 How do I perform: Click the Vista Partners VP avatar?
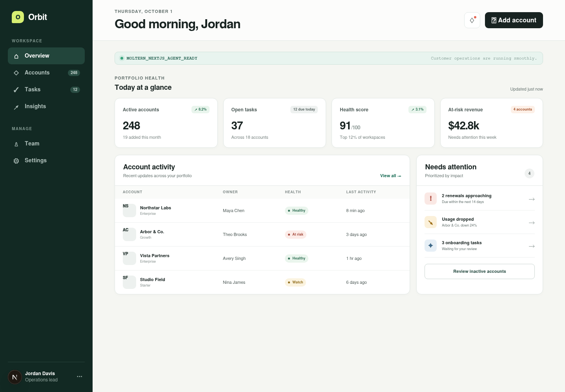click(129, 258)
